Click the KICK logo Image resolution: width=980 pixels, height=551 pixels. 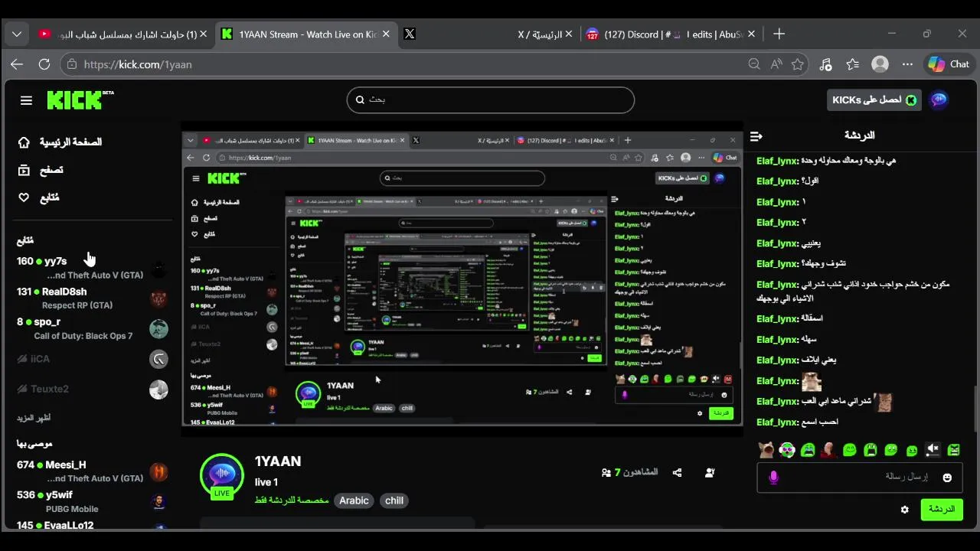point(80,99)
